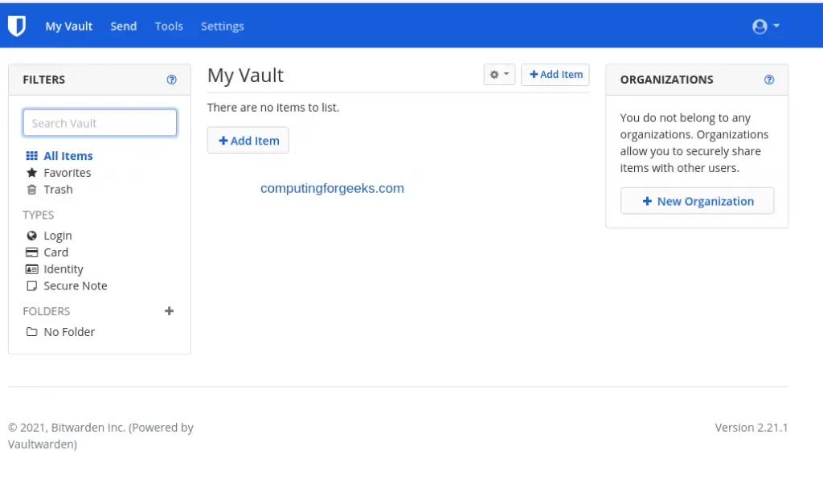Image resolution: width=823 pixels, height=504 pixels.
Task: Open the Filters help question mark icon
Action: point(171,79)
